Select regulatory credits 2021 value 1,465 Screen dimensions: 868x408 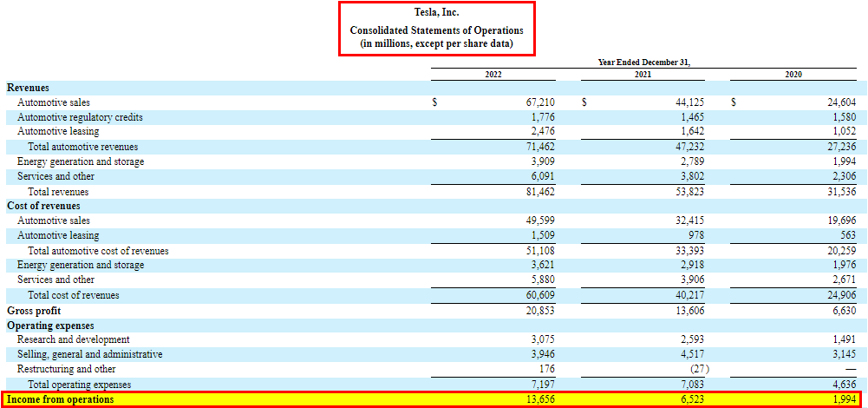point(693,117)
